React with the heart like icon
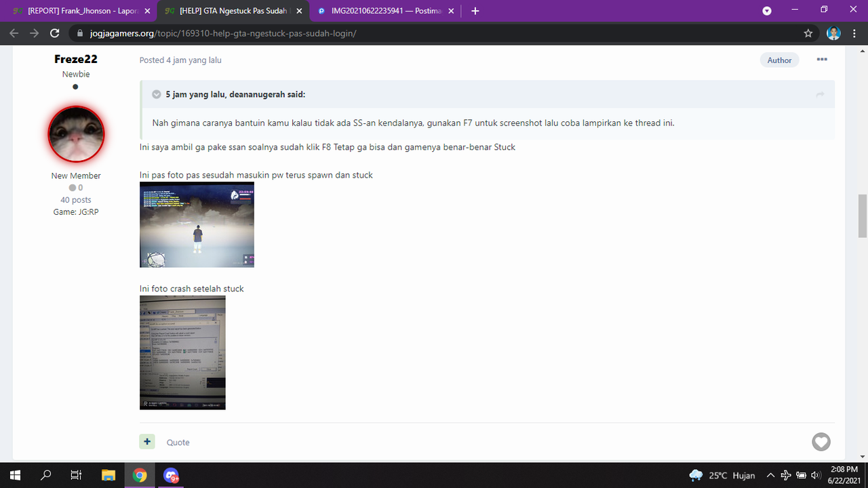This screenshot has height=488, width=868. tap(821, 442)
